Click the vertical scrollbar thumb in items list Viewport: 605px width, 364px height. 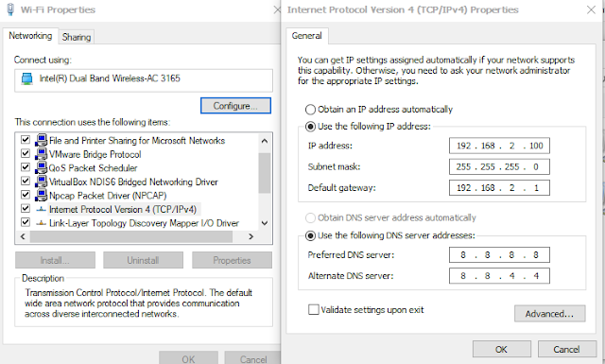(x=265, y=172)
